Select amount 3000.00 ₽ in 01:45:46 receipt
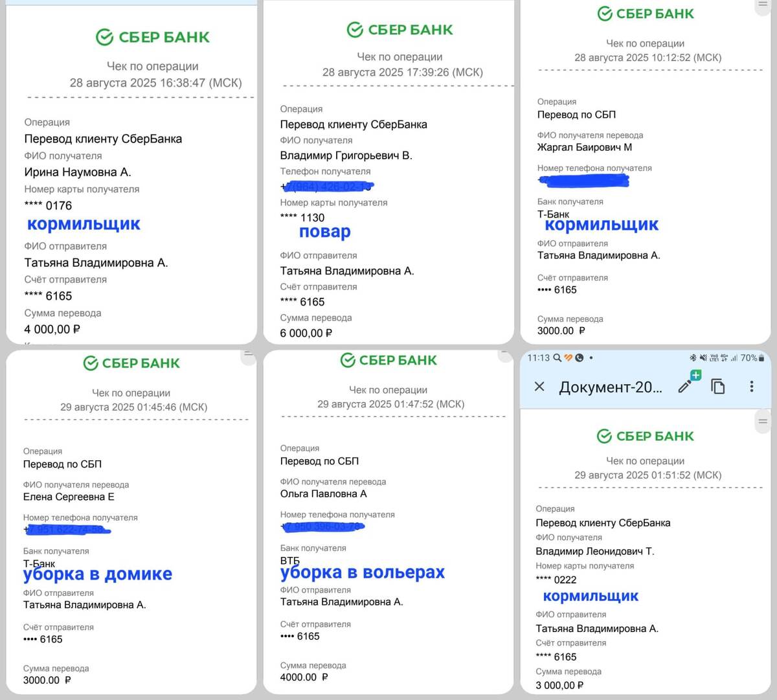This screenshot has height=700, width=777. [47, 680]
